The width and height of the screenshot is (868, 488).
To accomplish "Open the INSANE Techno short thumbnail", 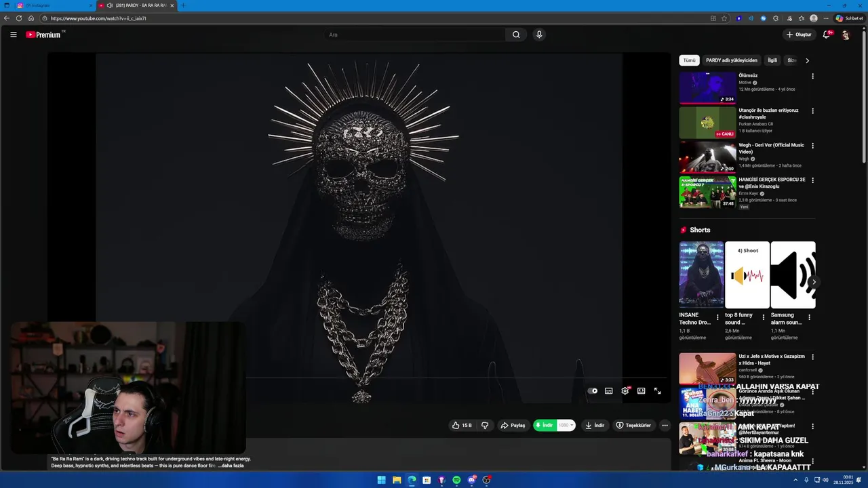I will 701,274.
